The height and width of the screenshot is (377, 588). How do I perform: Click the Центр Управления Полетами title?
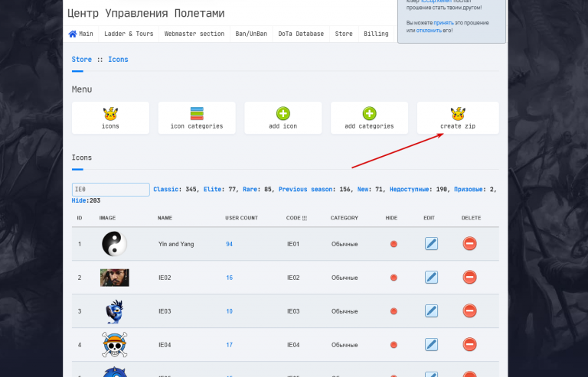(146, 13)
